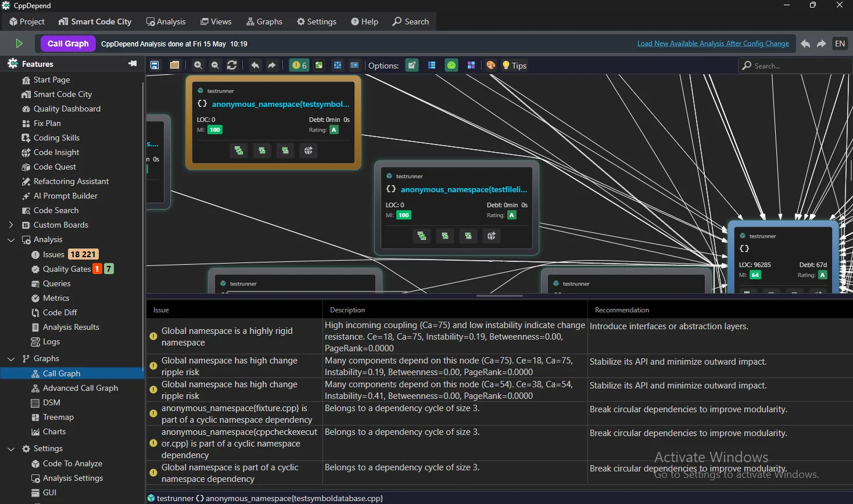The height and width of the screenshot is (504, 853).
Task: Open Tips with the lightbulb button
Action: (514, 66)
